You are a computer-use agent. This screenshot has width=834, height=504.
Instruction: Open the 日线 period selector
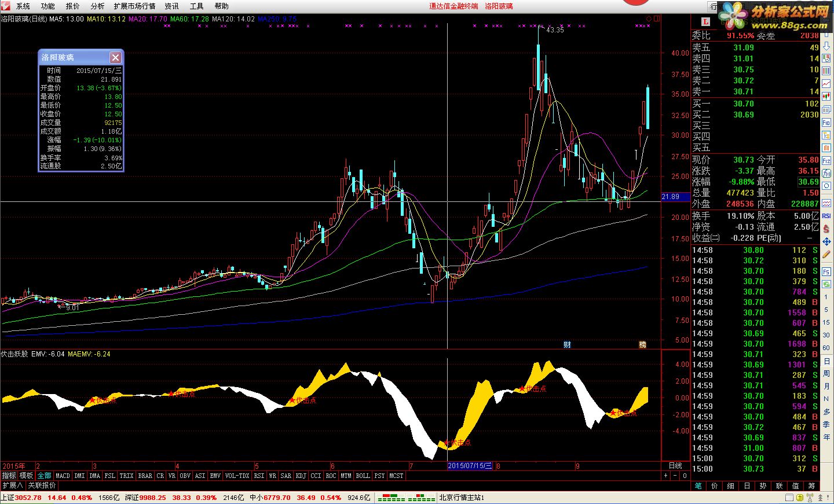coord(675,466)
